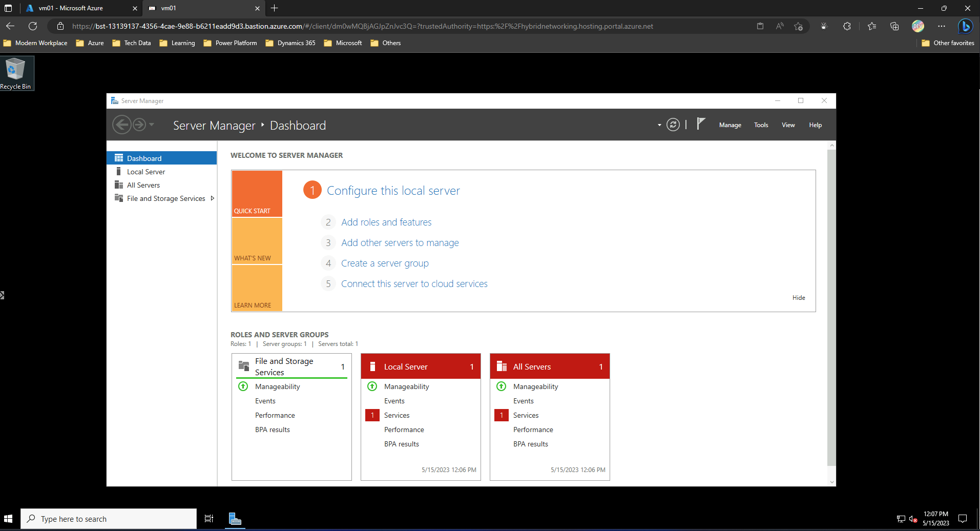The image size is (980, 531).
Task: Refresh the Server Manager dashboard
Action: pyautogui.click(x=673, y=125)
